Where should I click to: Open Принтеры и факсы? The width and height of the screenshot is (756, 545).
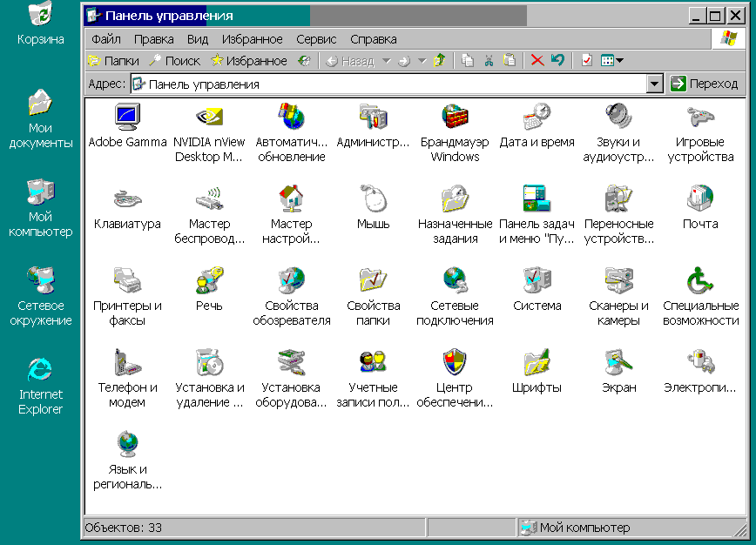(x=127, y=298)
